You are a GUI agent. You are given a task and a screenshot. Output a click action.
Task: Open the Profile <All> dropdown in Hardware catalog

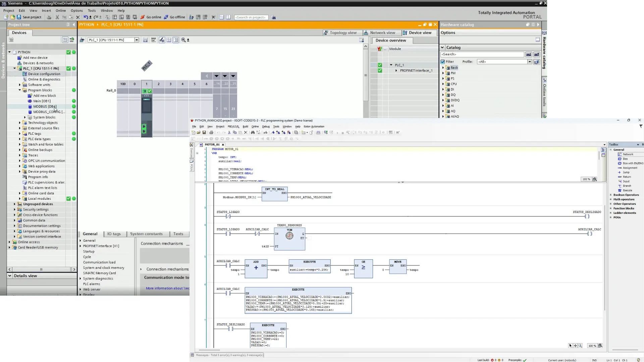click(530, 62)
